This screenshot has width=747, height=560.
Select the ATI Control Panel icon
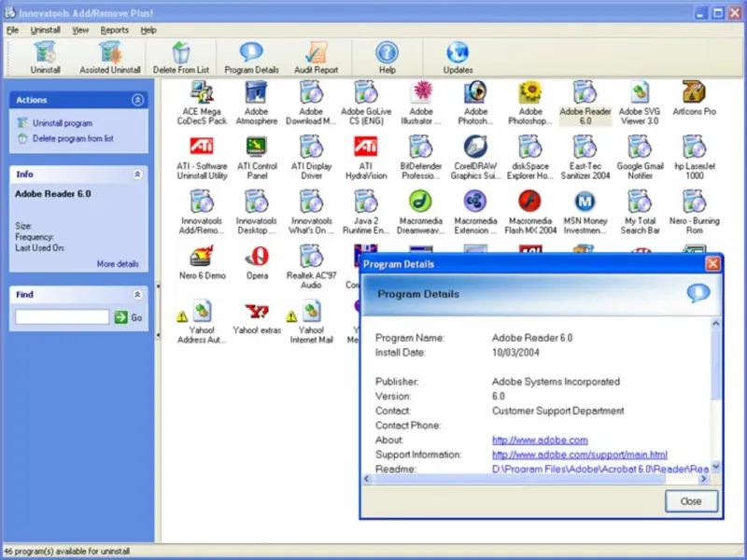pos(257,158)
